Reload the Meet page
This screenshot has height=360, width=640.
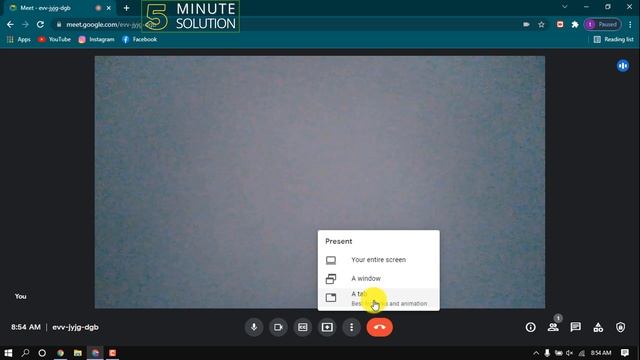pyautogui.click(x=40, y=24)
